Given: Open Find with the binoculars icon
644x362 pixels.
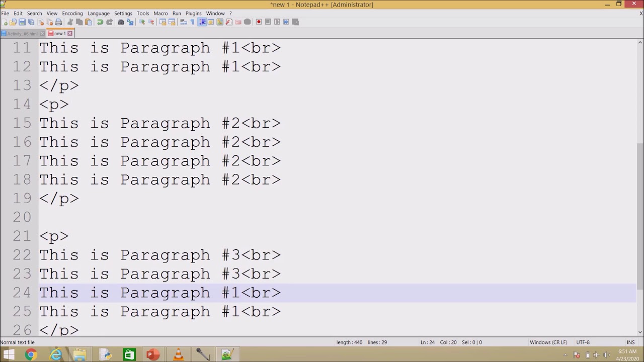Looking at the screenshot, I should tap(121, 22).
